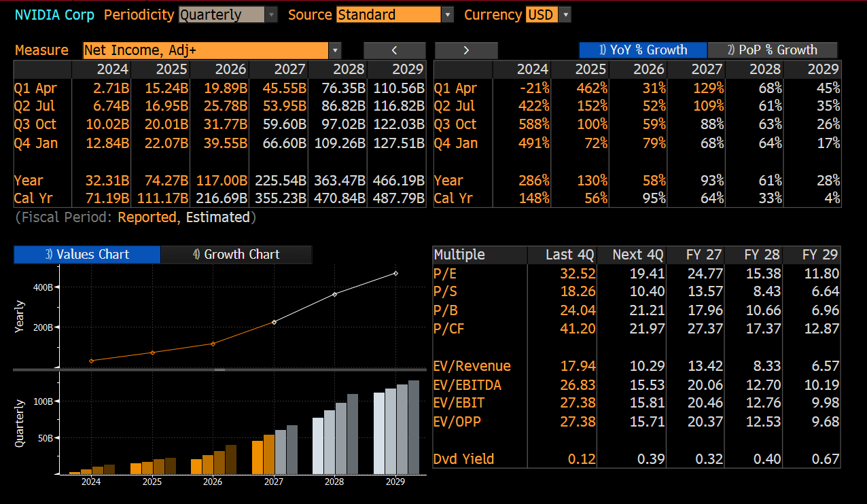Image resolution: width=867 pixels, height=504 pixels.
Task: Go to previous measure with left arrow
Action: pyautogui.click(x=395, y=50)
